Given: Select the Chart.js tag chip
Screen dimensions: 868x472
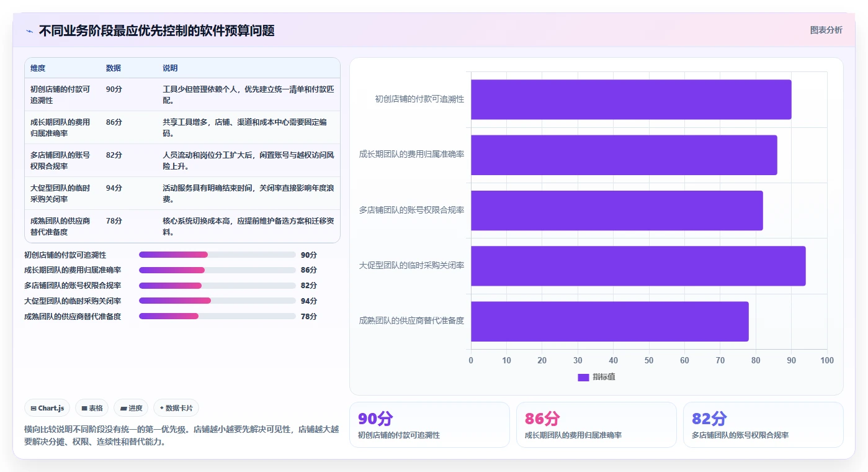Looking at the screenshot, I should coord(48,408).
